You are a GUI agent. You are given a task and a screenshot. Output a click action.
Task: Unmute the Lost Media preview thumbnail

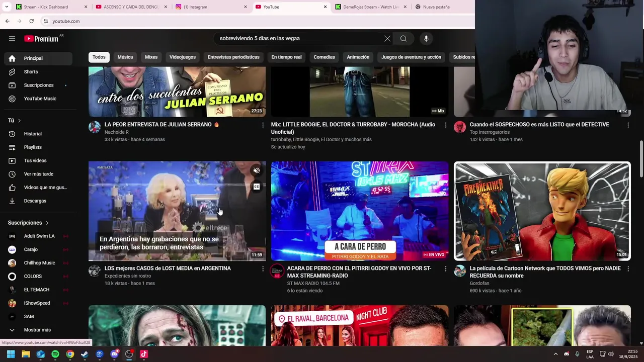[257, 170]
